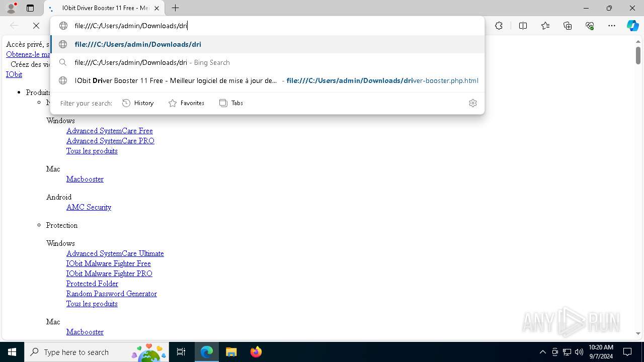This screenshot has width=644, height=362.
Task: Open File Explorer from taskbar
Action: tap(231, 352)
